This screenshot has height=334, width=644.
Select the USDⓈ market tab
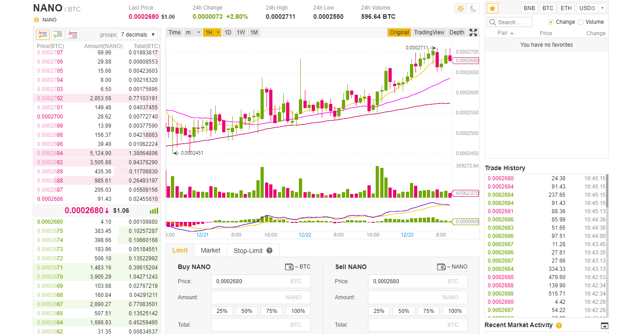pyautogui.click(x=587, y=8)
